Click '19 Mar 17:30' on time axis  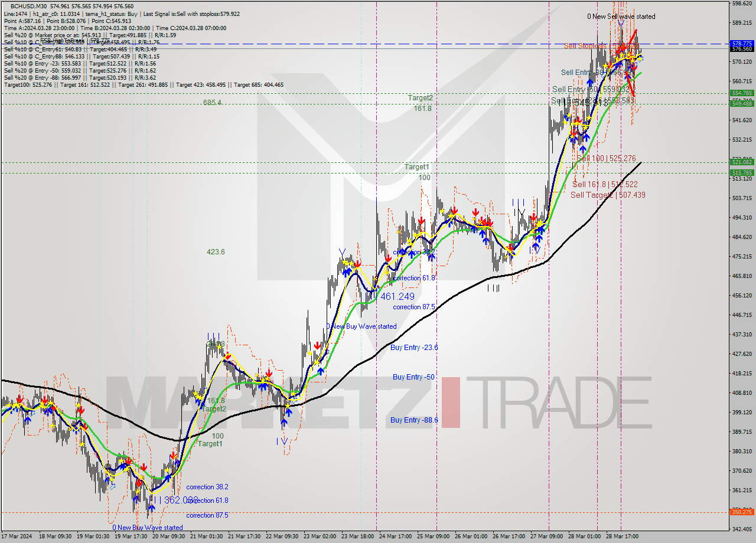(x=131, y=537)
